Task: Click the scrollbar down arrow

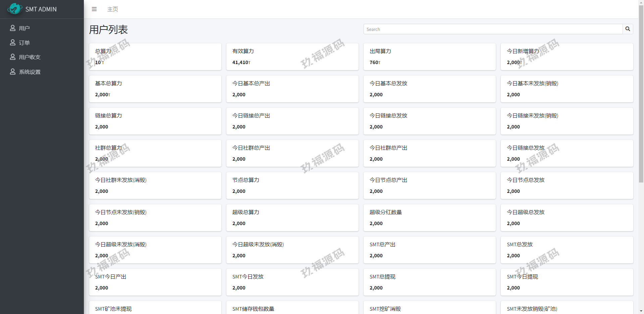Action: tap(641, 311)
